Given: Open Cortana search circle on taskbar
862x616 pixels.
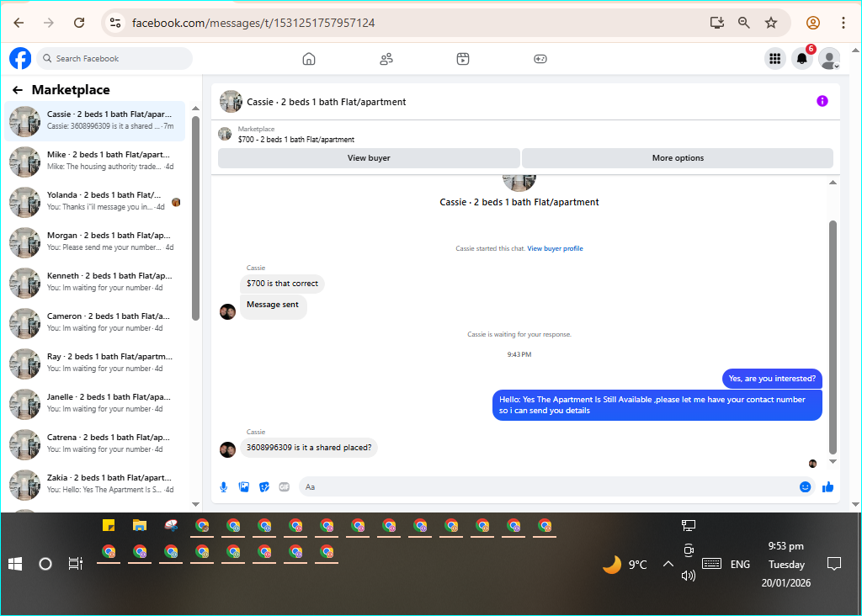Looking at the screenshot, I should point(45,564).
